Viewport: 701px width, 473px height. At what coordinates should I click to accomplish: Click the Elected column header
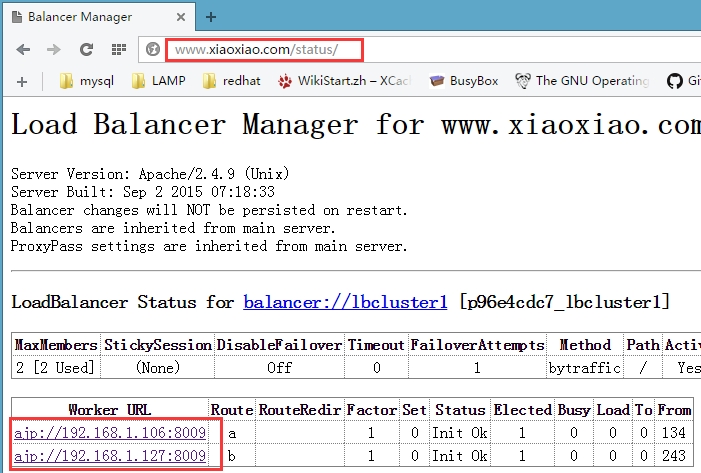pyautogui.click(x=522, y=410)
